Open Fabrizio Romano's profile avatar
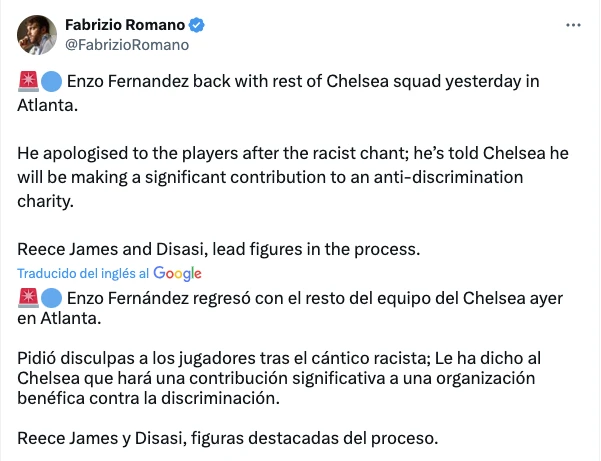 [x=36, y=34]
